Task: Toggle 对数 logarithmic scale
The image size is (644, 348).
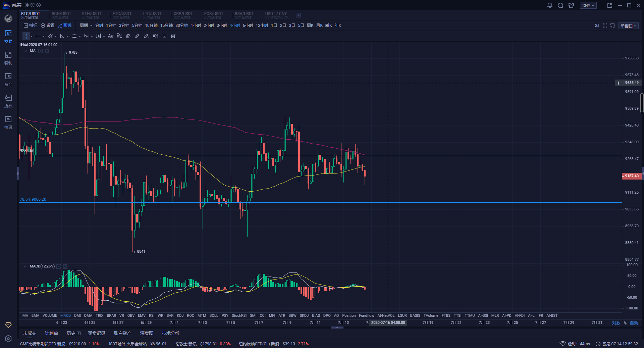Action: [616, 323]
